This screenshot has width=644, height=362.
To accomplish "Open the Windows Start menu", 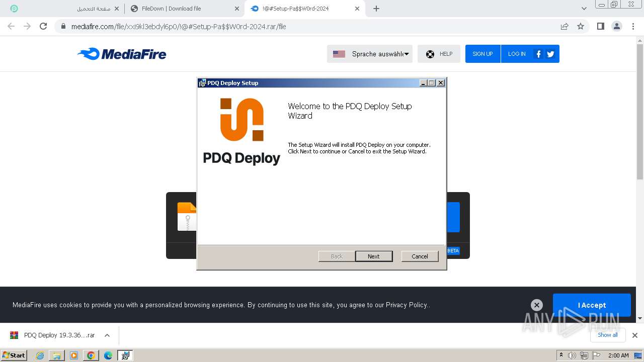I will click(14, 355).
